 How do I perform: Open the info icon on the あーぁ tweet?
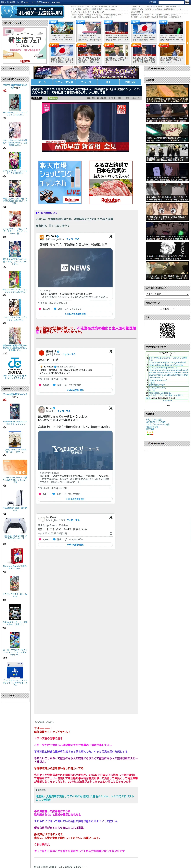[x=111, y=488]
